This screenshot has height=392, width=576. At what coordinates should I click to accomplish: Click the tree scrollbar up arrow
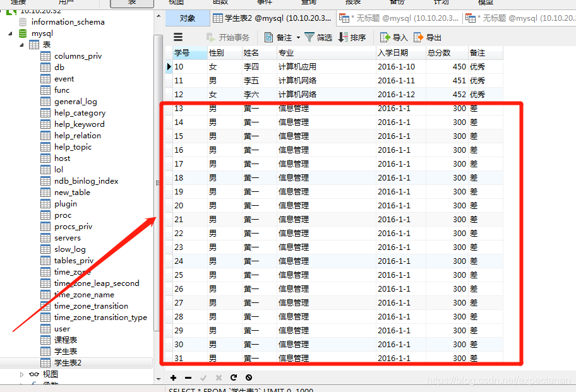(159, 16)
